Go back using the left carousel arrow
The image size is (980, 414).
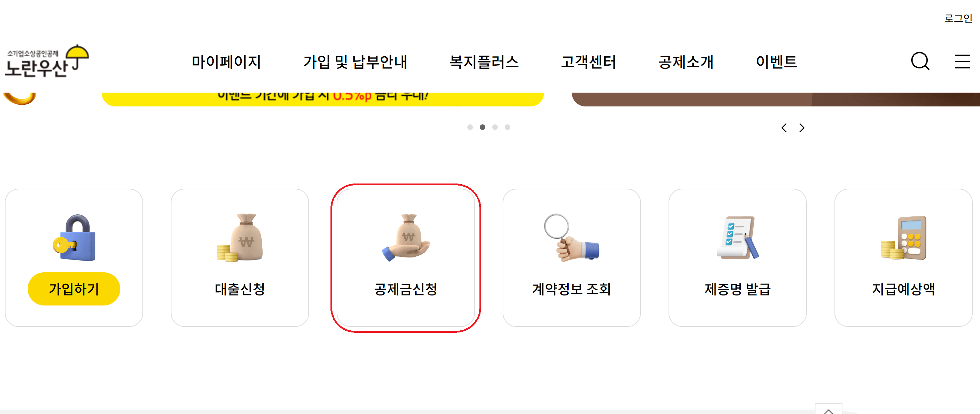[784, 128]
